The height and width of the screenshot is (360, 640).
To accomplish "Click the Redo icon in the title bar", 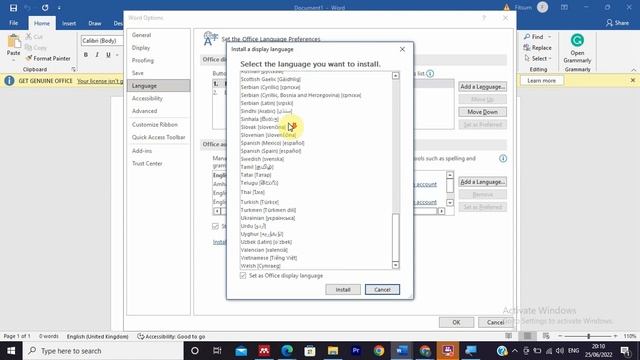I will pos(44,8).
